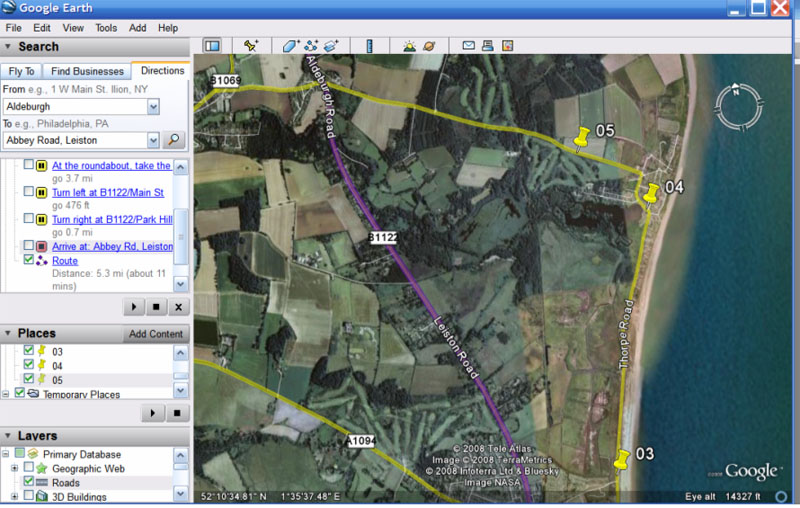Select pushpin 03 on the map
This screenshot has width=800, height=508.
tap(621, 462)
